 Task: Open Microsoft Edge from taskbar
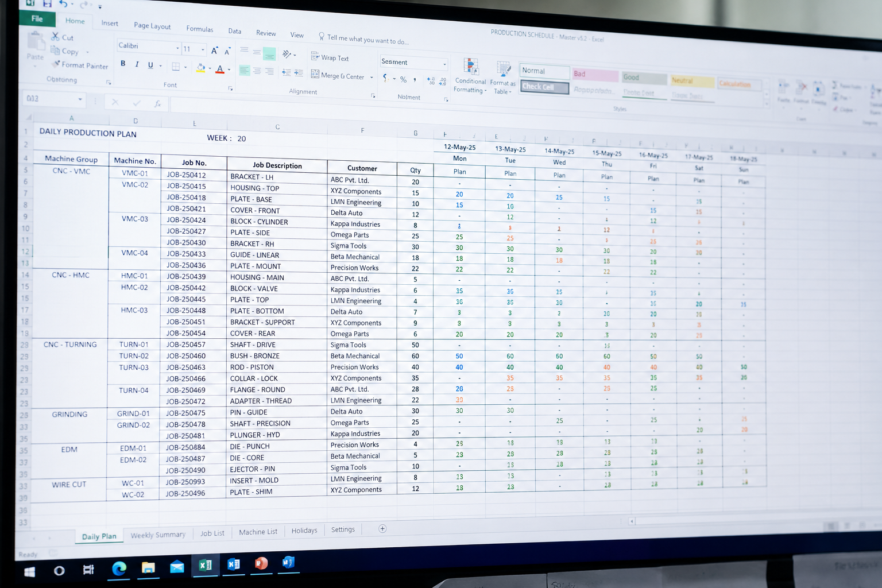pyautogui.click(x=119, y=568)
